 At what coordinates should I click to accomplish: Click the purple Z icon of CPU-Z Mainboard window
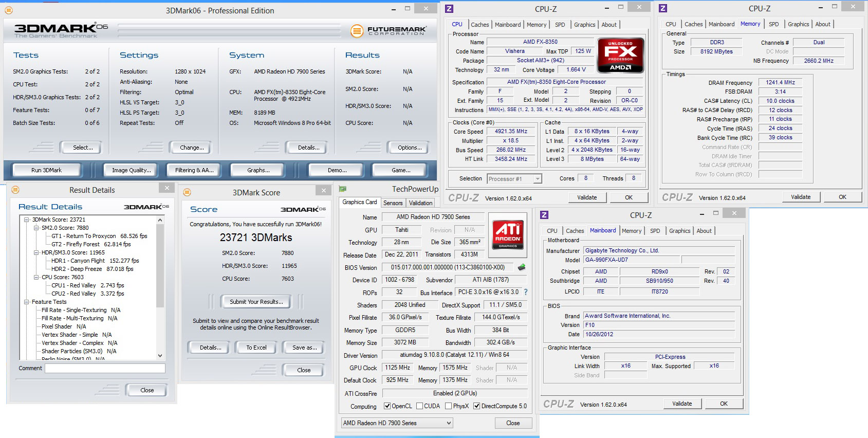tap(544, 215)
